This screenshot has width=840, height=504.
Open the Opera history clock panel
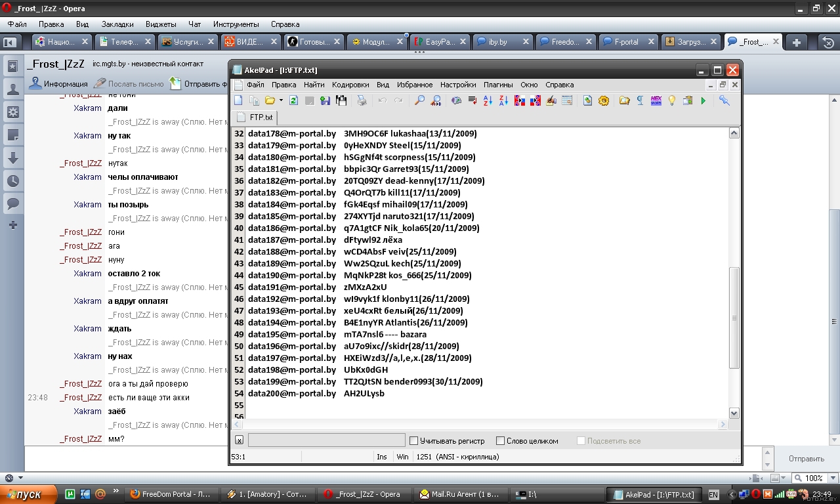click(12, 181)
